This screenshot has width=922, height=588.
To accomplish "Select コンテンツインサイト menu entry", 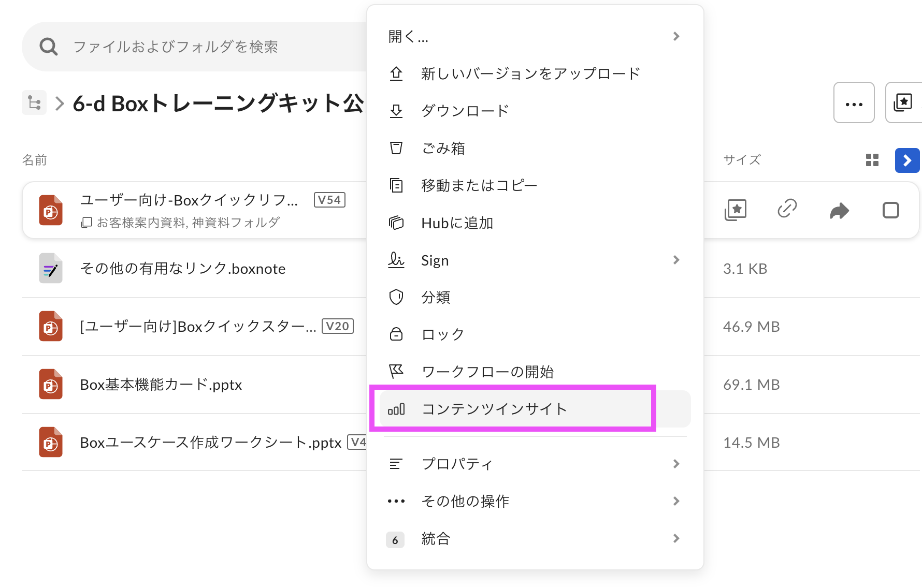I will tap(535, 409).
